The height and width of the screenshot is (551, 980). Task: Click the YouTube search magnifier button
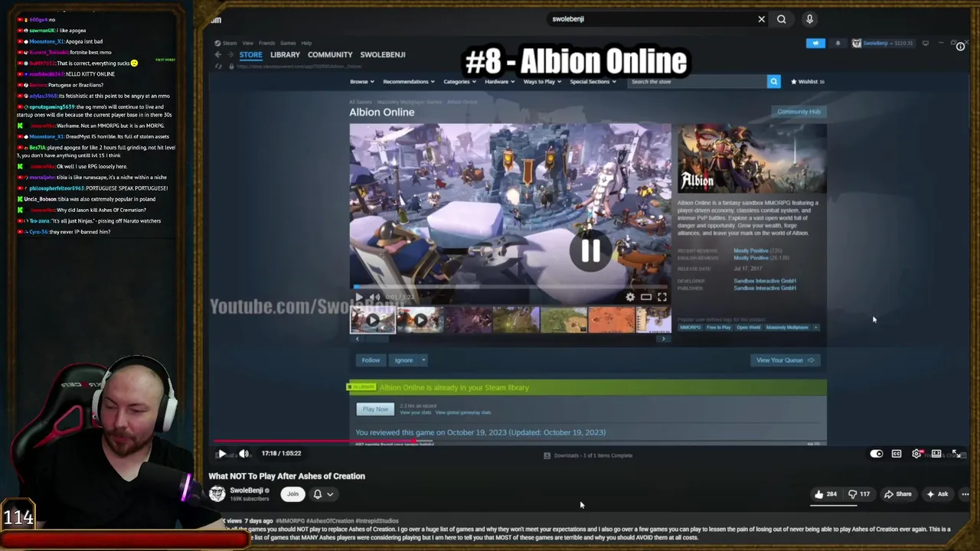(782, 19)
